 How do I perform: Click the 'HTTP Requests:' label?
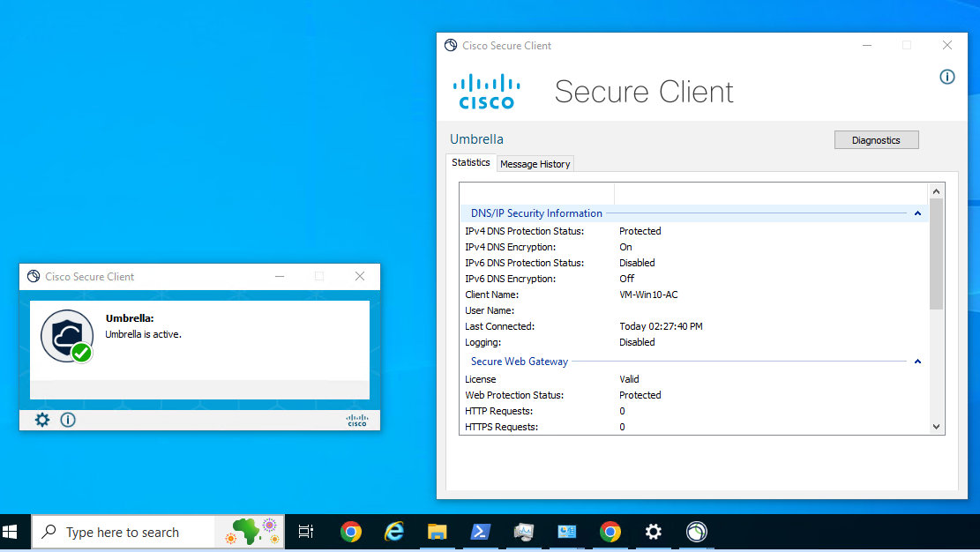(498, 411)
